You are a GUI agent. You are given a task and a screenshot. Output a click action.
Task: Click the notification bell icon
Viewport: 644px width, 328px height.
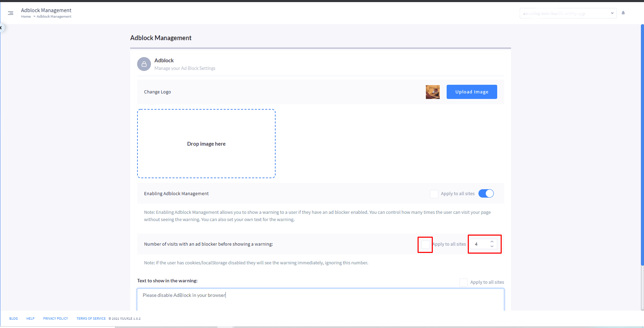click(x=623, y=13)
